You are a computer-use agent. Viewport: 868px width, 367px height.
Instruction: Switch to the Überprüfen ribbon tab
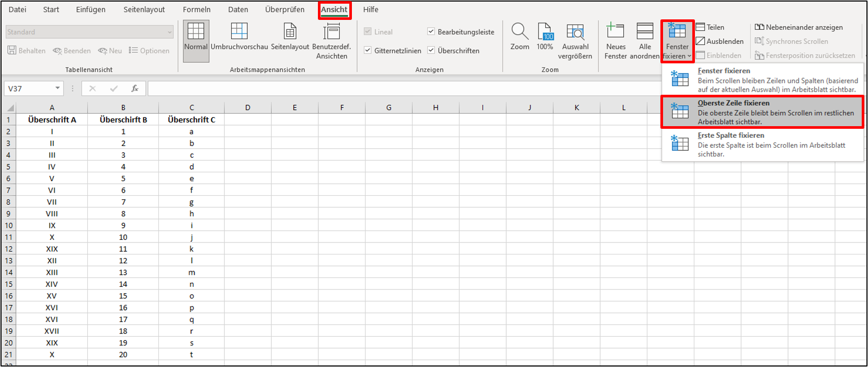(x=284, y=9)
